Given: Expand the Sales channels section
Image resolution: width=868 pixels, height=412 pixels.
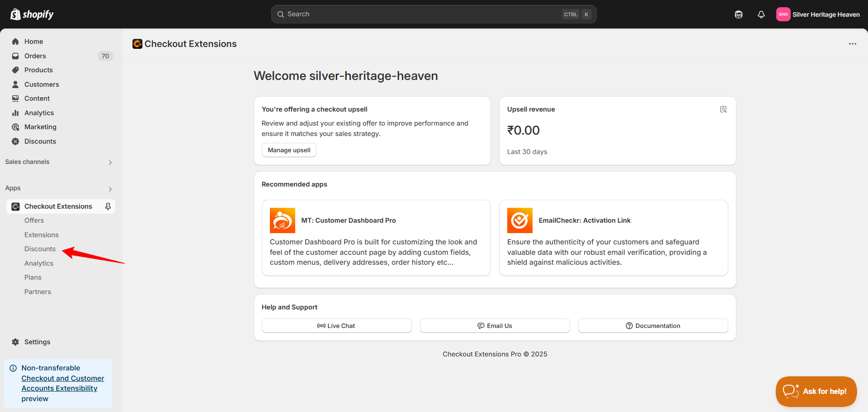Looking at the screenshot, I should 110,163.
